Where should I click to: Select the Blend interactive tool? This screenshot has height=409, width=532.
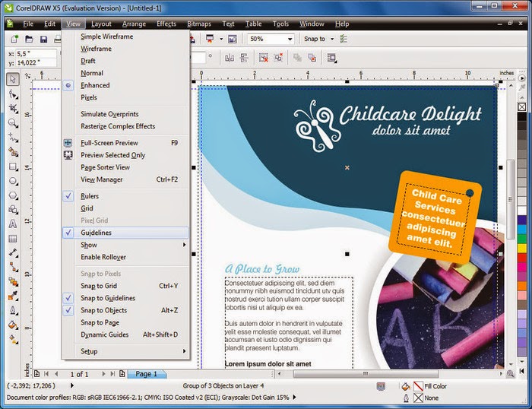pyautogui.click(x=13, y=281)
